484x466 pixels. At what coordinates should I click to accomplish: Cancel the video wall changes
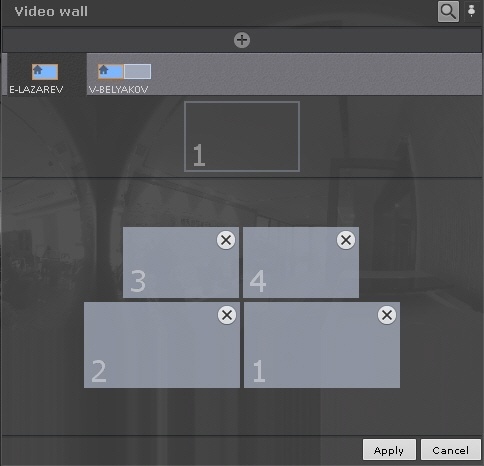[450, 450]
